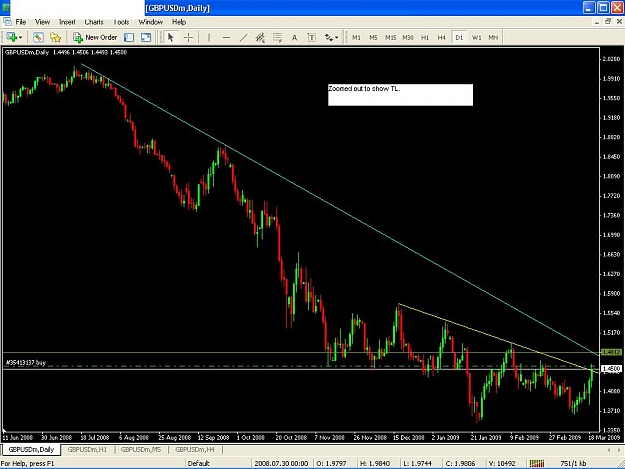This screenshot has width=625, height=469.
Task: Switch chart to M1 timeframe
Action: coord(356,37)
